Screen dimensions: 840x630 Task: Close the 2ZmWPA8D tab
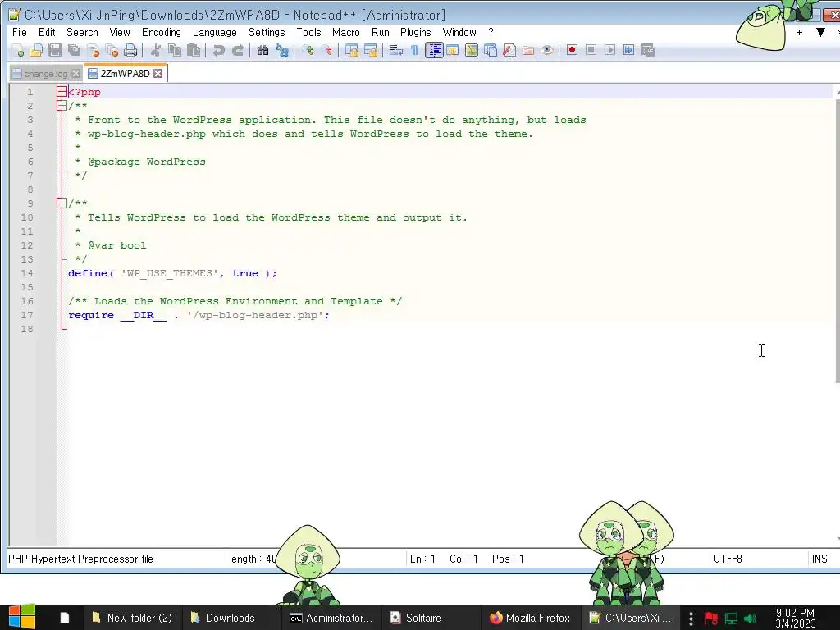(158, 73)
